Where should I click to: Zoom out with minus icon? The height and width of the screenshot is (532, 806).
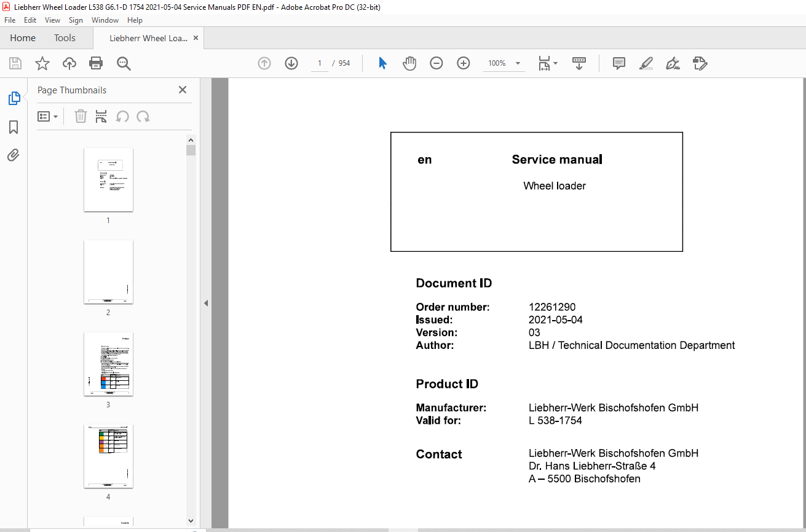tap(437, 63)
